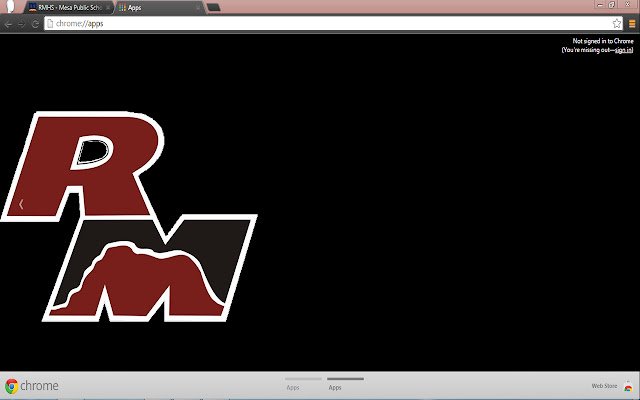Click the user profile icon at top-left of window
Image resolution: width=640 pixels, height=400 pixels.
click(x=9, y=7)
